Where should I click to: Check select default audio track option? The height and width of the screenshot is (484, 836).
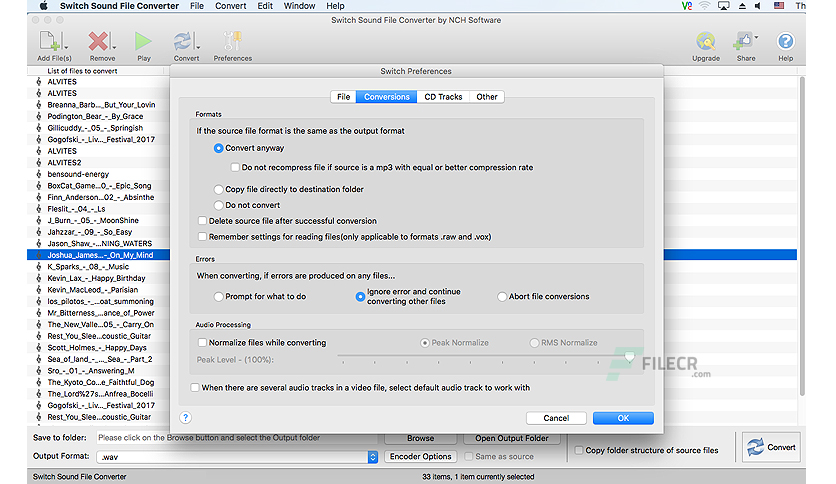(195, 388)
